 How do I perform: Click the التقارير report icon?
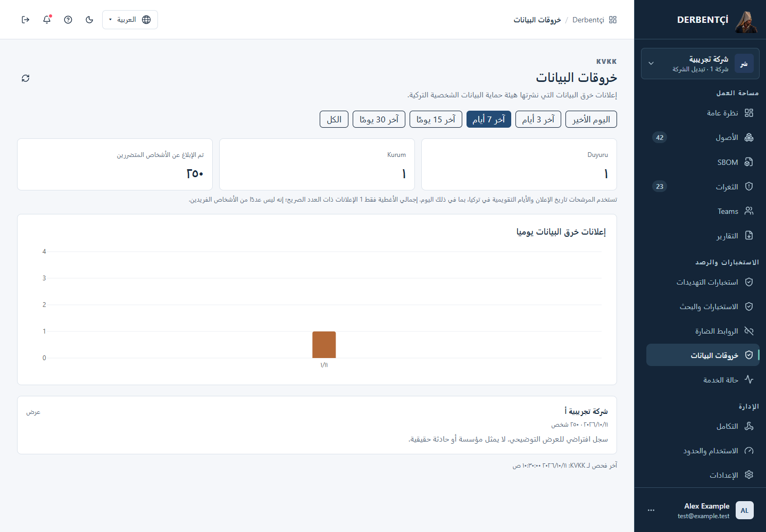tap(749, 236)
